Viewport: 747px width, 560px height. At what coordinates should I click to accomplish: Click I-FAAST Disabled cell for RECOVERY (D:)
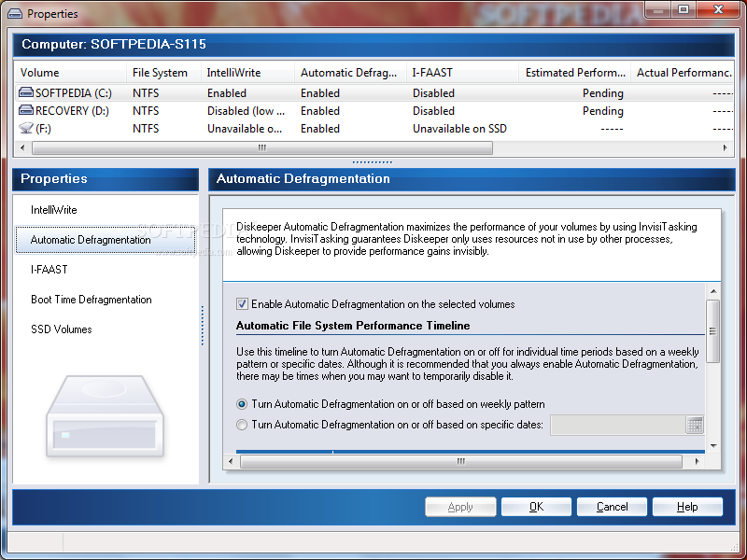tap(433, 110)
